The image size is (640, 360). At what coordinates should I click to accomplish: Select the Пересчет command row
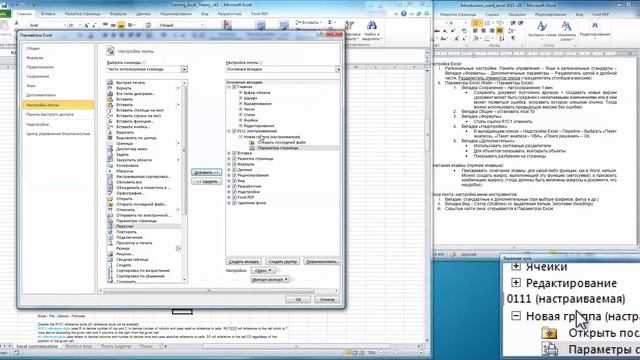[x=143, y=227]
